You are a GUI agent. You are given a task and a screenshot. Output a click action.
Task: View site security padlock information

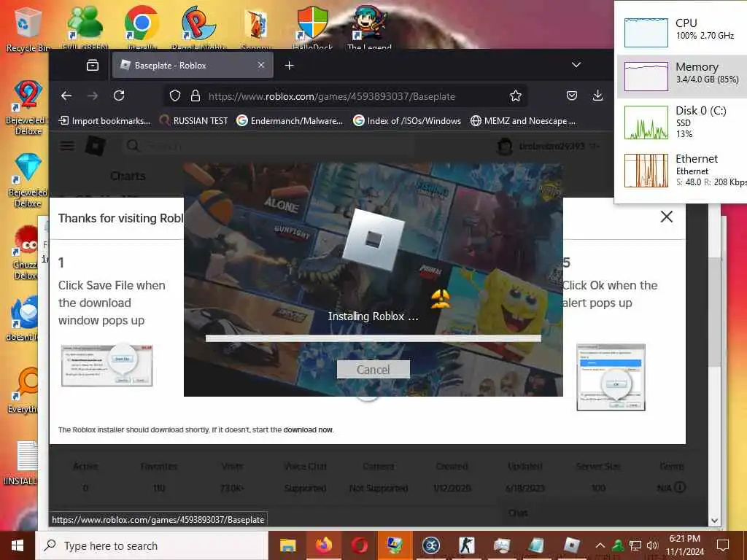[196, 96]
